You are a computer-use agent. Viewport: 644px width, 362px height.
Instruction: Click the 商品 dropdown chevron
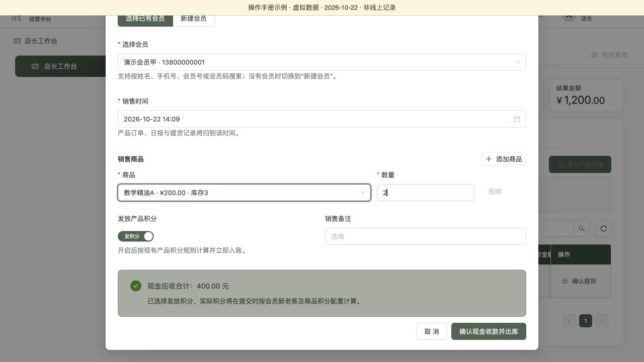(x=362, y=193)
